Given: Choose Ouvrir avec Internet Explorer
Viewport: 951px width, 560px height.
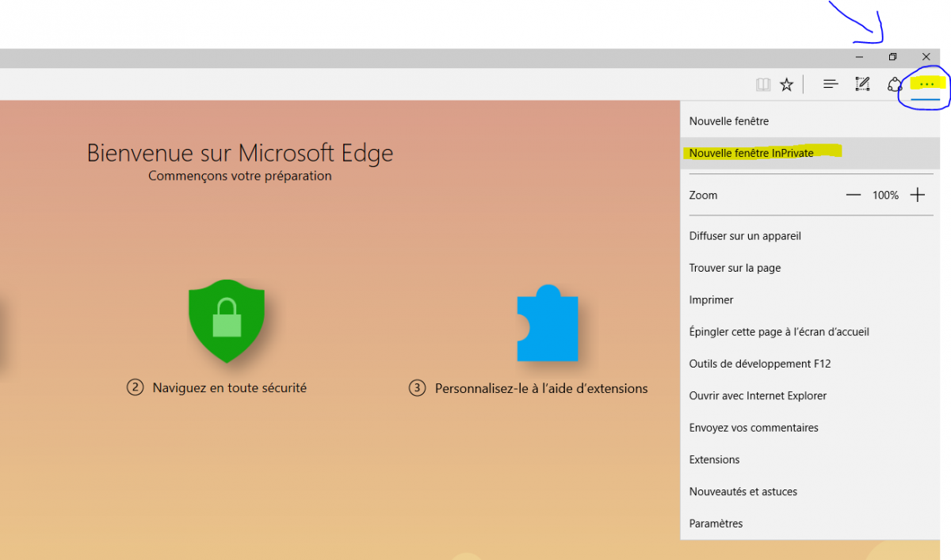Looking at the screenshot, I should [x=758, y=396].
